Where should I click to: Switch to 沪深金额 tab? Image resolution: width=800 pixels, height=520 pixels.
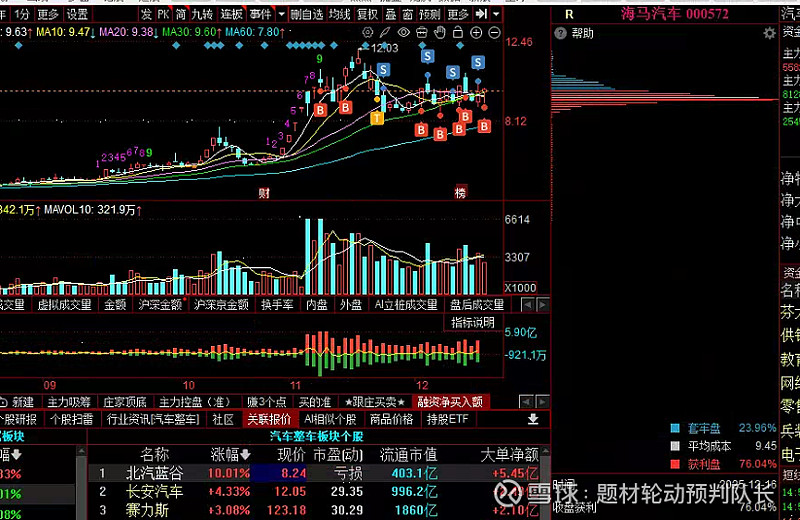[x=160, y=305]
